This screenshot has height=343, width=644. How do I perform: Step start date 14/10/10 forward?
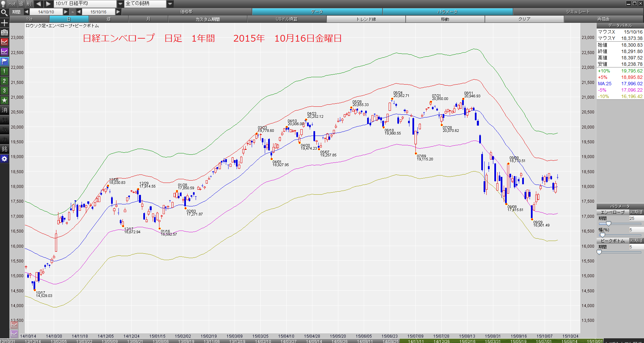pos(66,12)
